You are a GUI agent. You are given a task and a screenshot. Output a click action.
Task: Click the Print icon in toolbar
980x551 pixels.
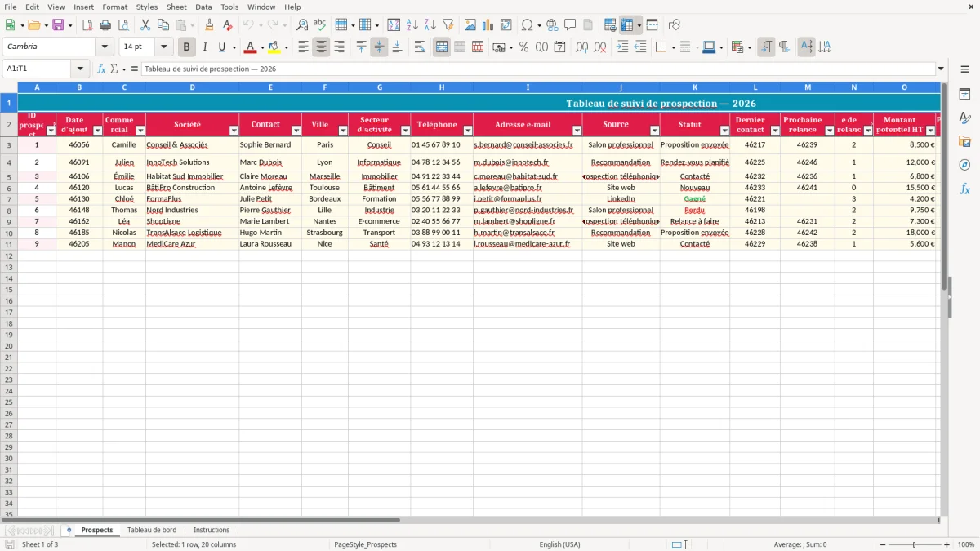click(105, 25)
